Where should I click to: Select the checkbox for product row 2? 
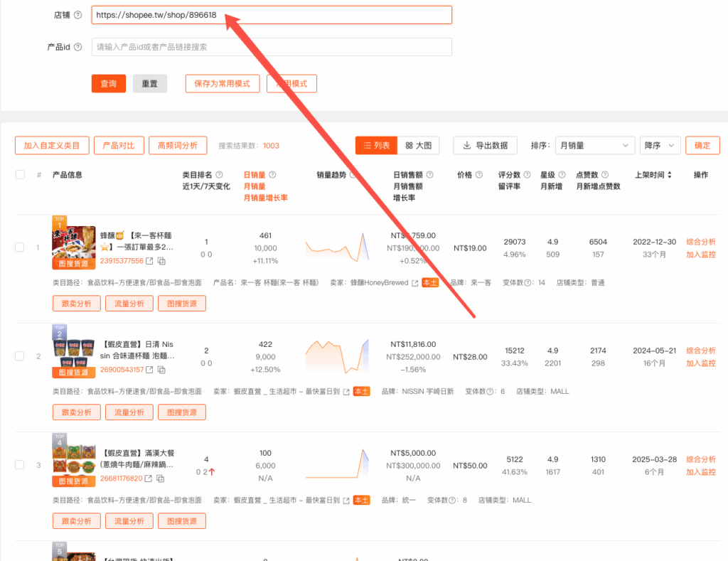coord(20,356)
